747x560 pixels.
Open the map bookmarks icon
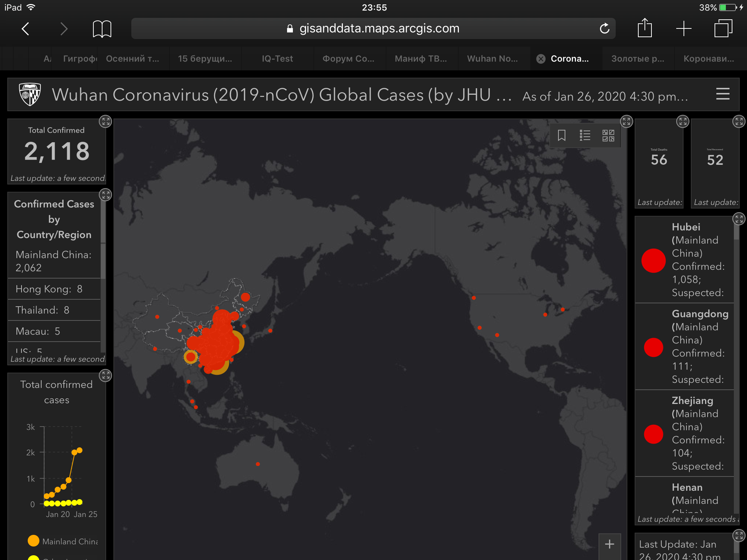[x=561, y=135]
